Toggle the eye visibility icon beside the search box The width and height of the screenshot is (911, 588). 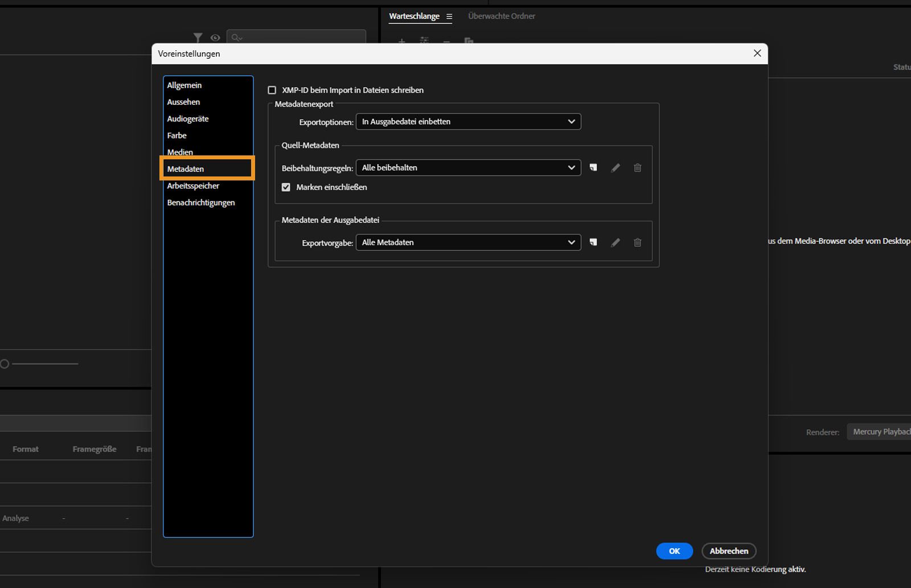click(215, 38)
